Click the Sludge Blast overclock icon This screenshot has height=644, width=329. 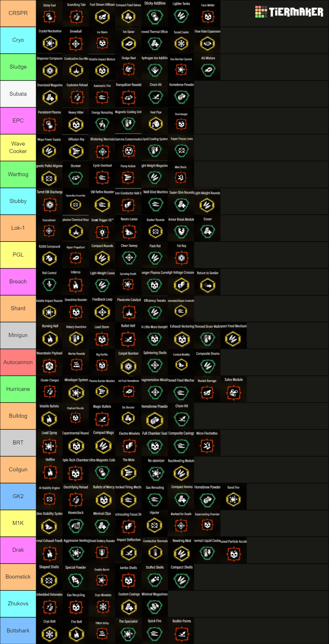pos(128,69)
